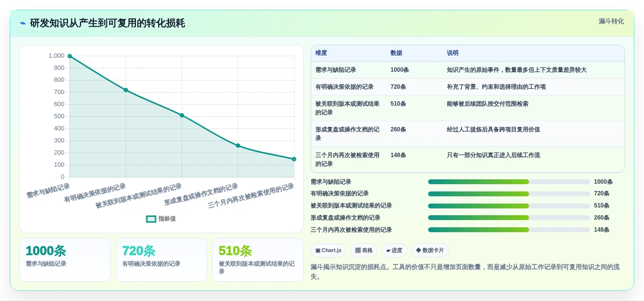The width and height of the screenshot is (644, 301).
Task: Open the 720条 有明确决策依据的记录 data card
Action: 161,260
